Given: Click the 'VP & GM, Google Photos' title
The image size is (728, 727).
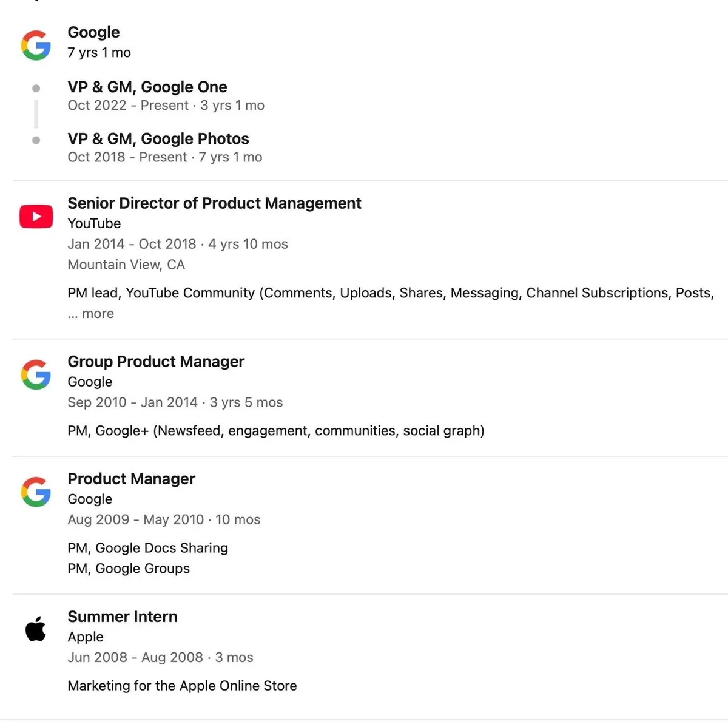Looking at the screenshot, I should tap(158, 139).
